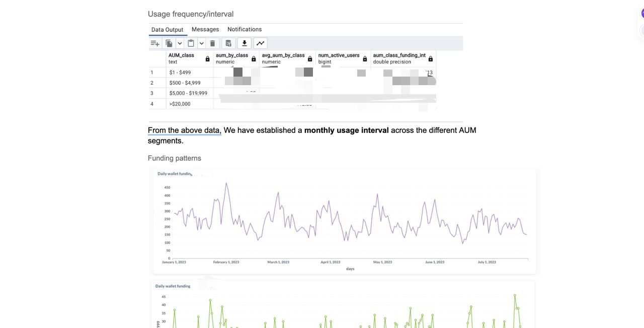Click lock icon on avg_aum_by_class column
The width and height of the screenshot is (644, 328).
(310, 59)
